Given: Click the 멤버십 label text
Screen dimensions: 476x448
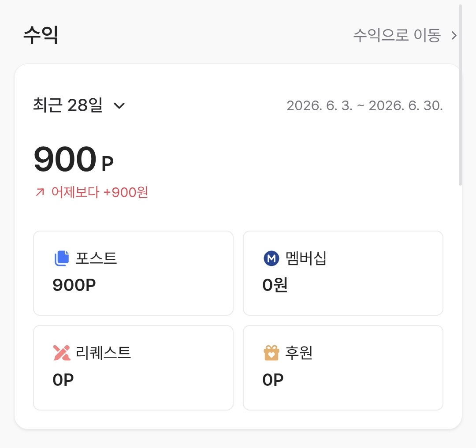Looking at the screenshot, I should coord(306,258).
